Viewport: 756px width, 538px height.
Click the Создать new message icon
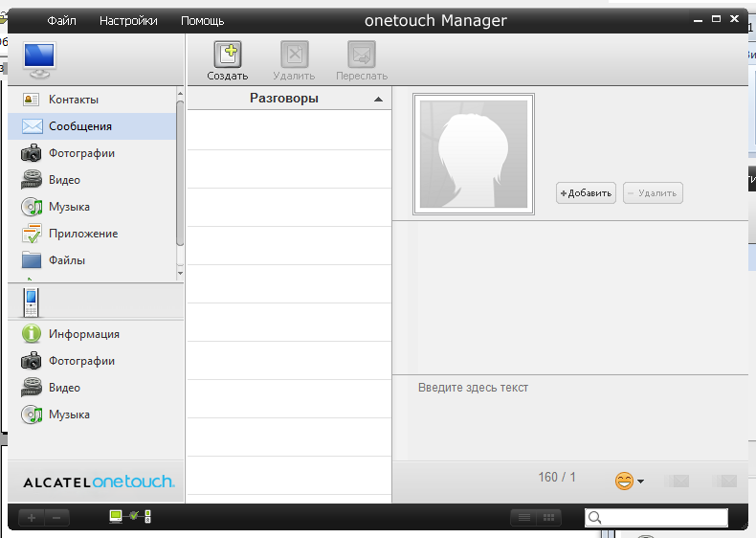227,56
